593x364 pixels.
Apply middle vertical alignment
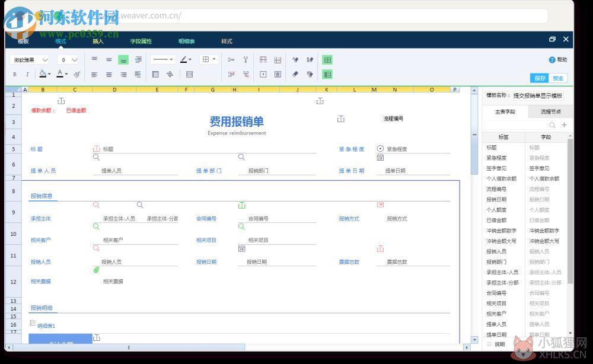point(109,59)
